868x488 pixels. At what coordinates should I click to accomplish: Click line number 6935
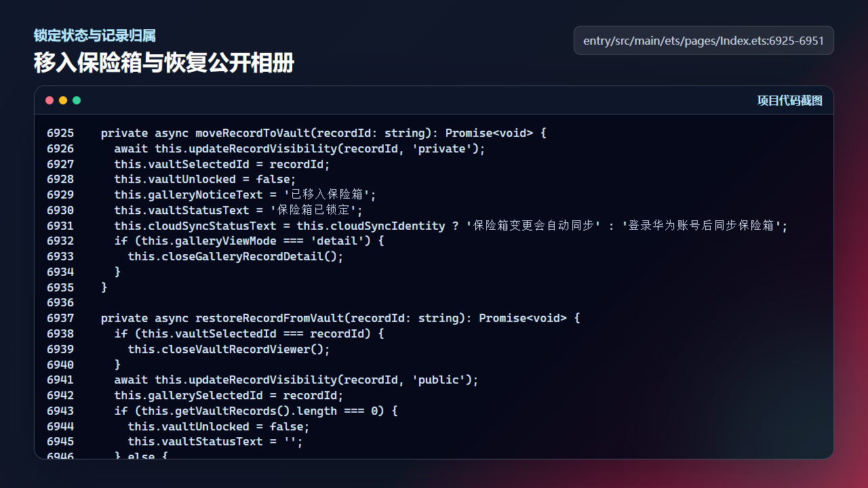(x=60, y=287)
